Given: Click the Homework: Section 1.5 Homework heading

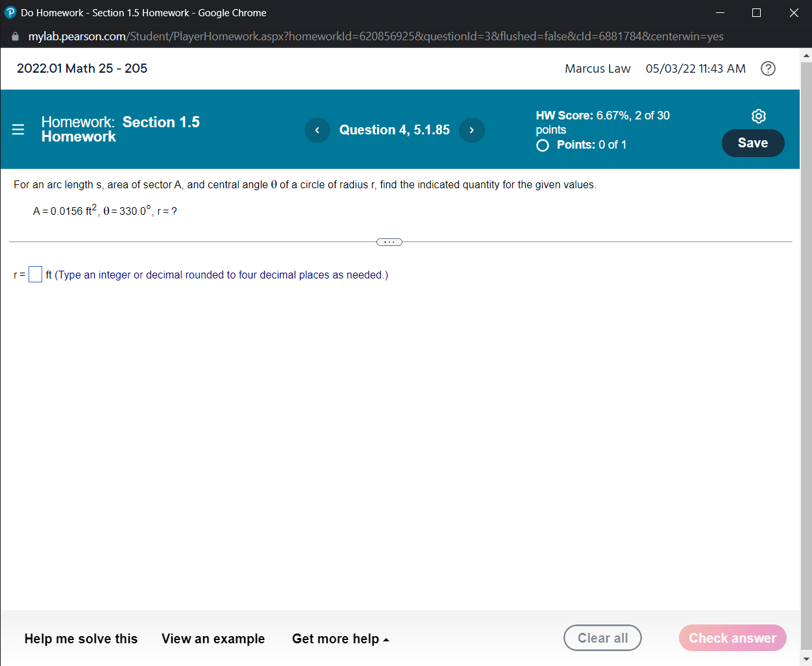Looking at the screenshot, I should click(x=120, y=129).
